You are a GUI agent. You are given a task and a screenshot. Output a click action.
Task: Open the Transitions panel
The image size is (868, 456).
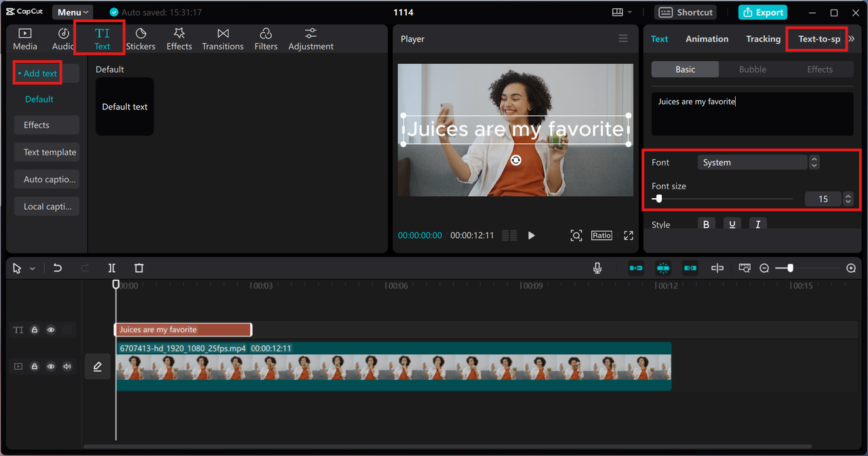[222, 39]
